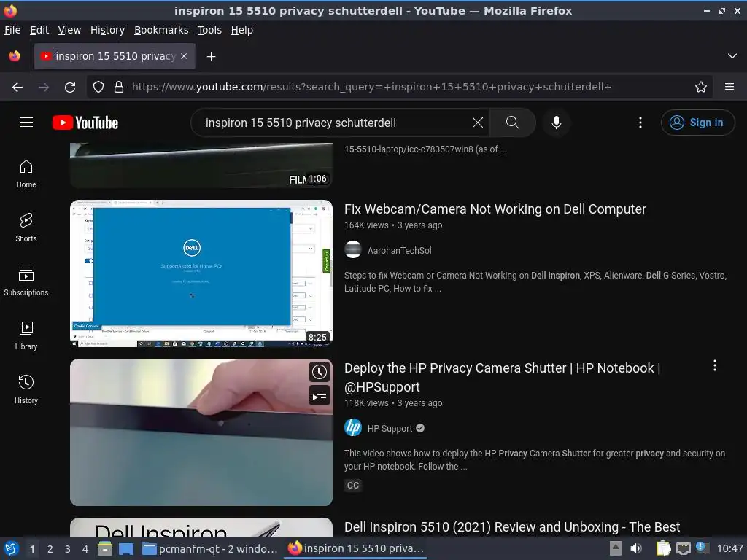Open a new Firefox tab
Screen dimensions: 747x560
click(x=211, y=57)
